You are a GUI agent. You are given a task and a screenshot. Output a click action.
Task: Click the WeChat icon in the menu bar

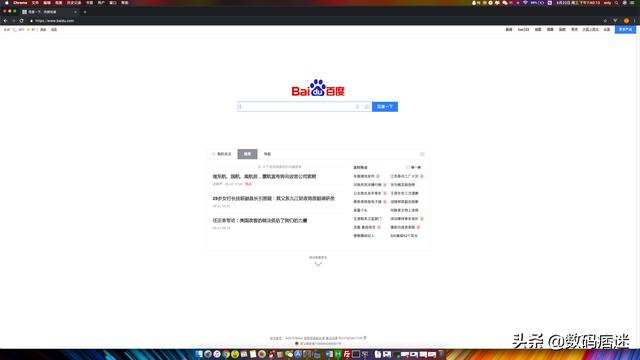coord(504,2)
